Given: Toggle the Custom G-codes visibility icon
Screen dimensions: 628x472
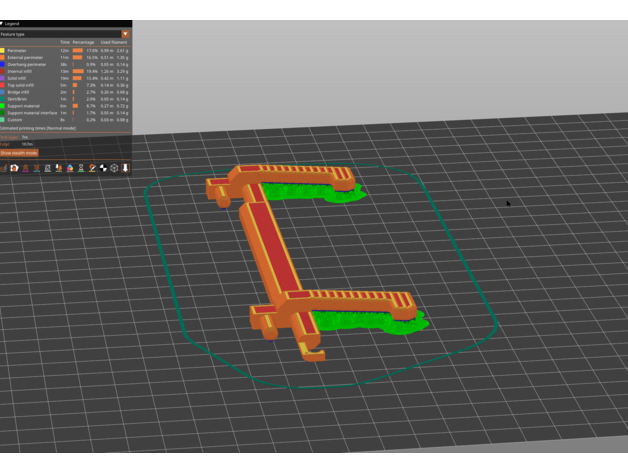Looking at the screenshot, I should click(92, 168).
